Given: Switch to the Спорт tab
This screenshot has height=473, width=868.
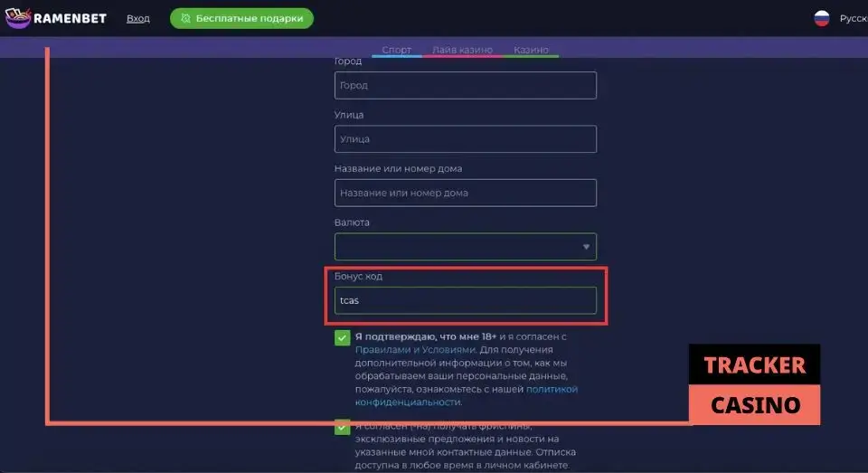Looking at the screenshot, I should 396,50.
